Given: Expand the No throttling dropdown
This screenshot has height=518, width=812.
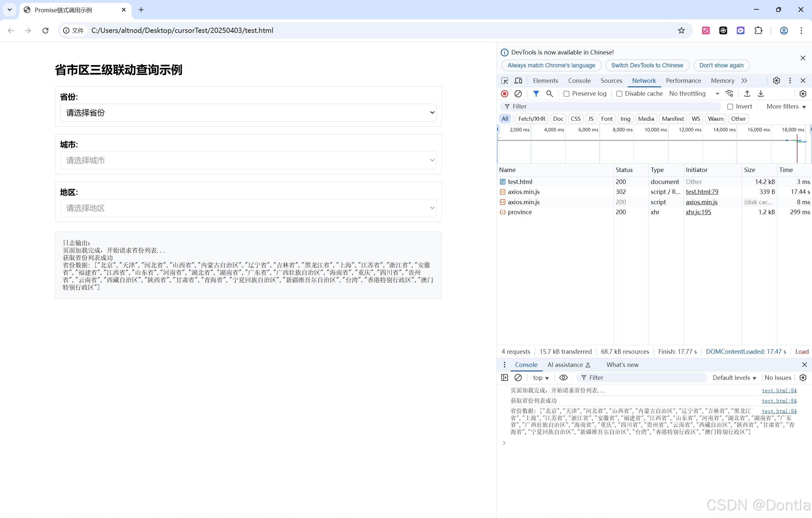Looking at the screenshot, I should [x=694, y=94].
